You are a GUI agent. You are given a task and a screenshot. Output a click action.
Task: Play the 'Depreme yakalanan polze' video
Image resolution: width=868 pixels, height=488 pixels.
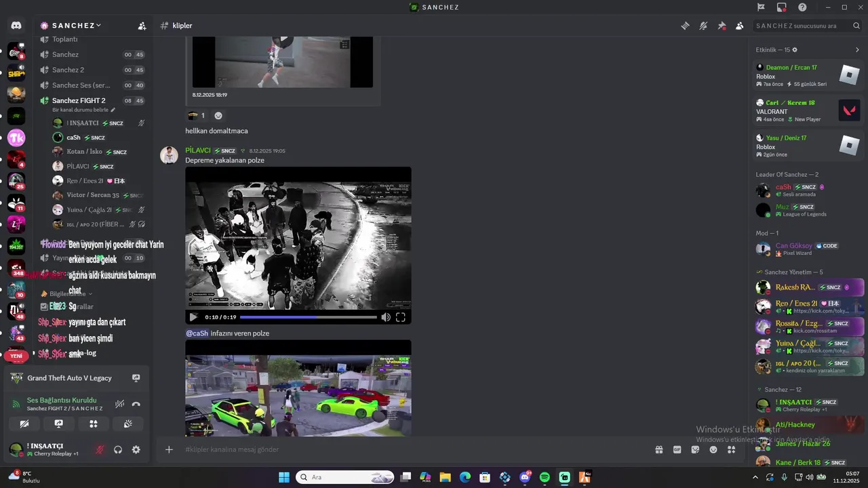(193, 317)
